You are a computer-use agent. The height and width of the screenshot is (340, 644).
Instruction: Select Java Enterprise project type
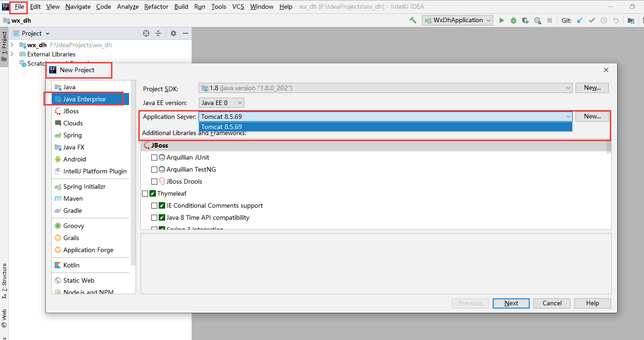click(91, 99)
